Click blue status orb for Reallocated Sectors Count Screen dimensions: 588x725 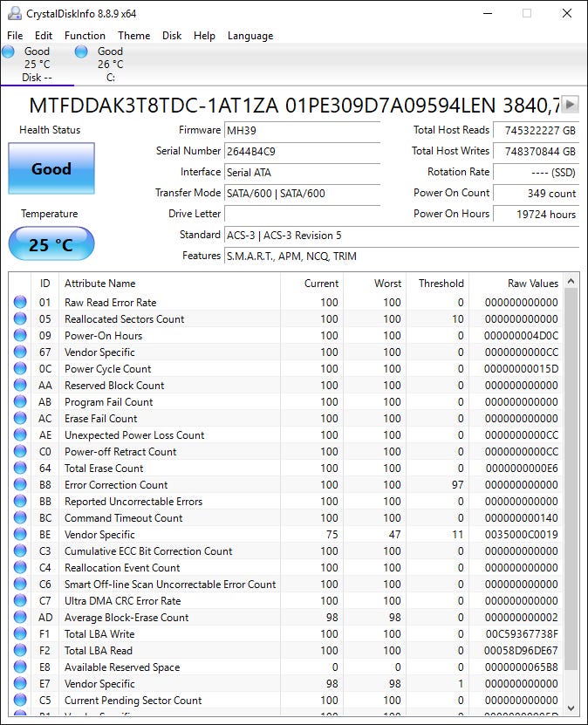(x=20, y=318)
